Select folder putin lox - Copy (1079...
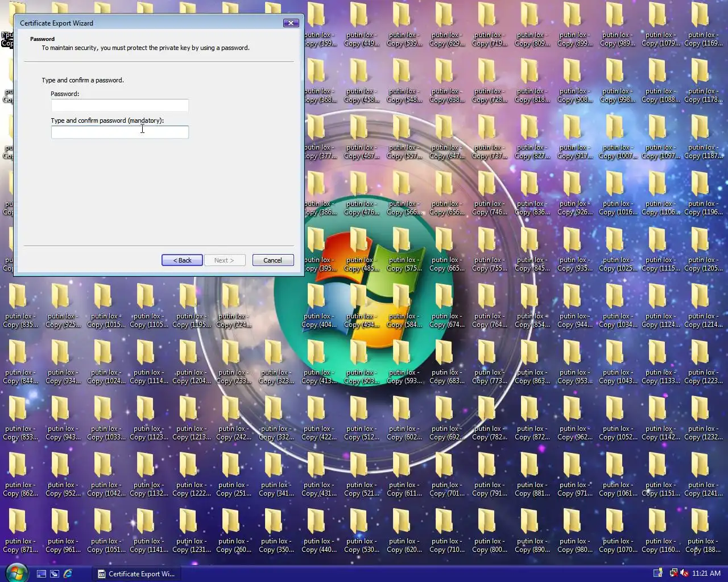Screen dimensions: 728x582 pyautogui.click(x=660, y=25)
